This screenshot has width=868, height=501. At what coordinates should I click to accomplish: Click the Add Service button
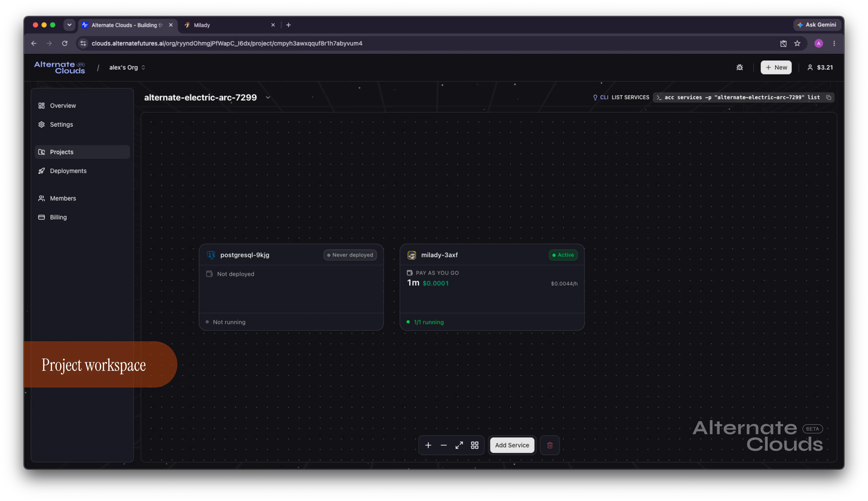point(512,445)
